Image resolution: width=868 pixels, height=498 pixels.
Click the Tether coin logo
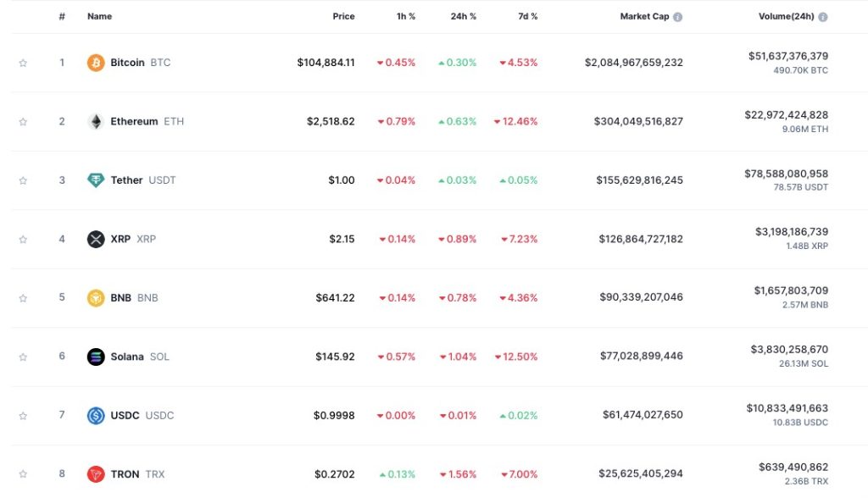point(96,180)
